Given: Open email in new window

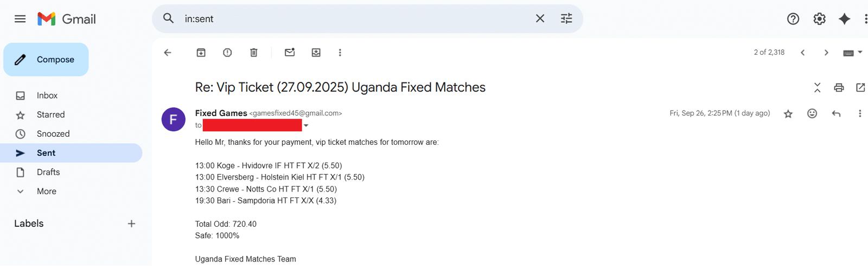Looking at the screenshot, I should click(860, 87).
